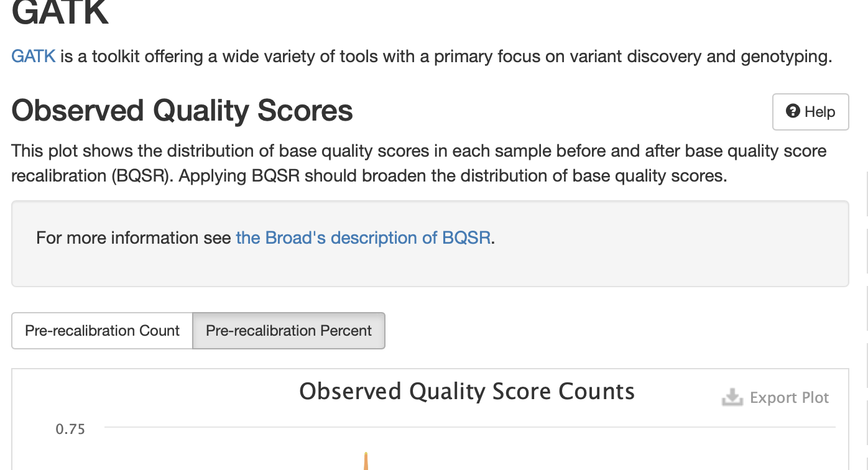
Task: Click the Help button beside Observed Quality Scores
Action: [x=810, y=112]
